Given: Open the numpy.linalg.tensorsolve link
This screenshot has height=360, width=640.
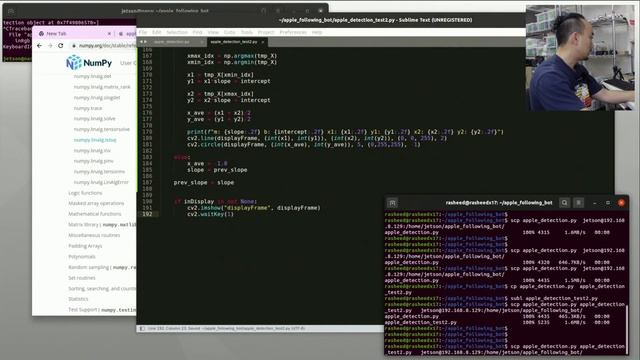Looking at the screenshot, I should coord(102,129).
